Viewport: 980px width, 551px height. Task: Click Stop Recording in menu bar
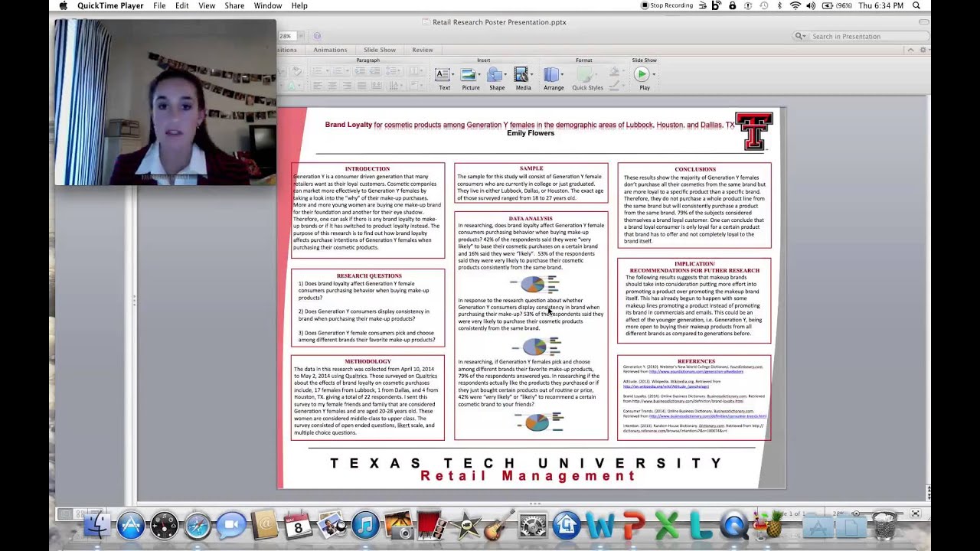(x=666, y=5)
